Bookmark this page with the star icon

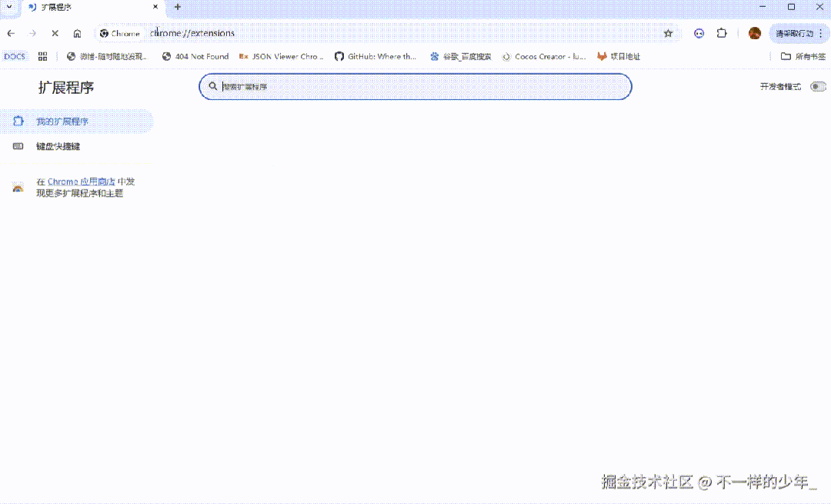coord(668,33)
